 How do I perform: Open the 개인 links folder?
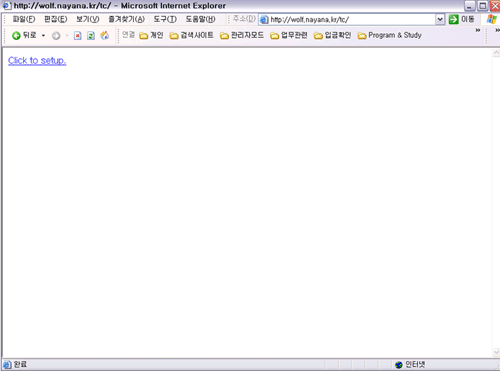click(x=151, y=35)
